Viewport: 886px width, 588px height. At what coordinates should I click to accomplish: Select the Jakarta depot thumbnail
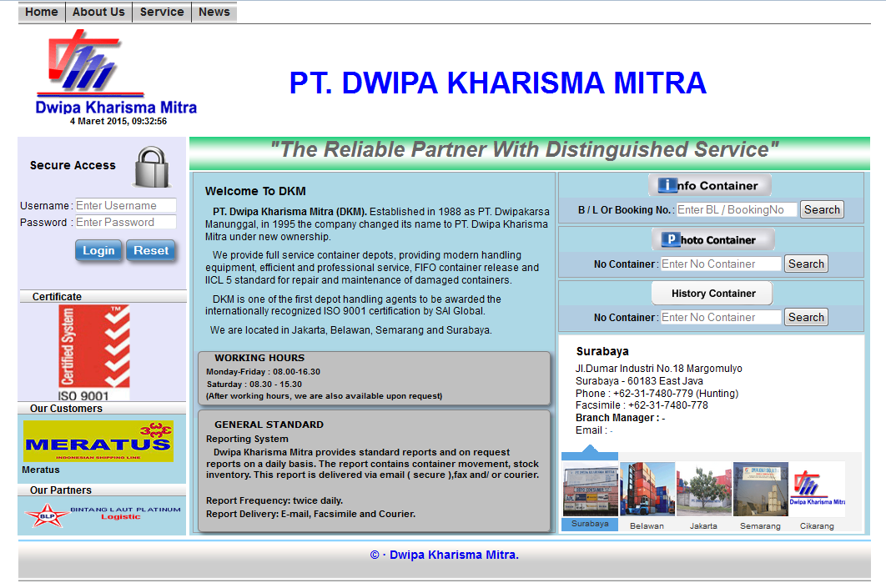coord(704,489)
